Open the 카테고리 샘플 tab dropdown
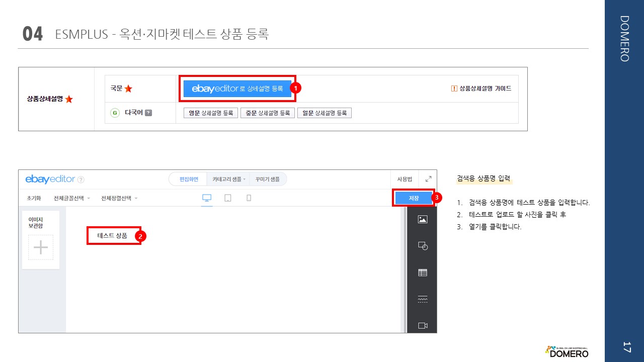The height and width of the screenshot is (362, 644). pyautogui.click(x=229, y=179)
